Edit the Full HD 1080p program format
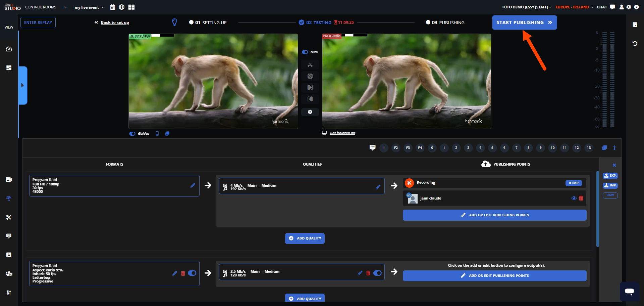 coord(193,185)
